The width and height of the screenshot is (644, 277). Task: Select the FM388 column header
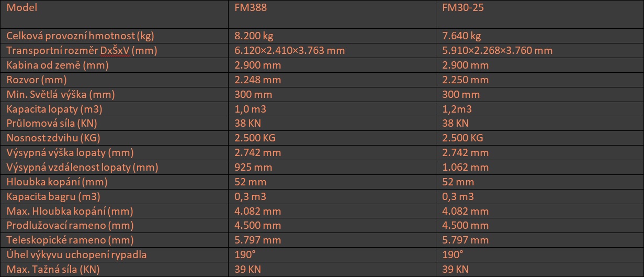[248, 8]
